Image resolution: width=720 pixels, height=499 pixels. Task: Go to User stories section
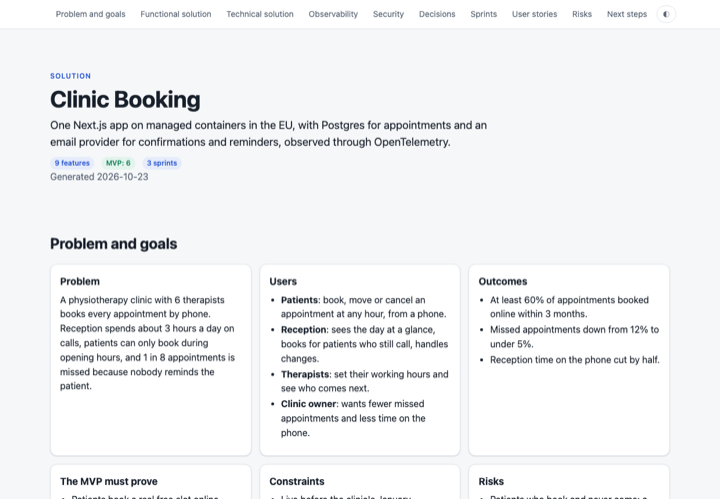534,14
